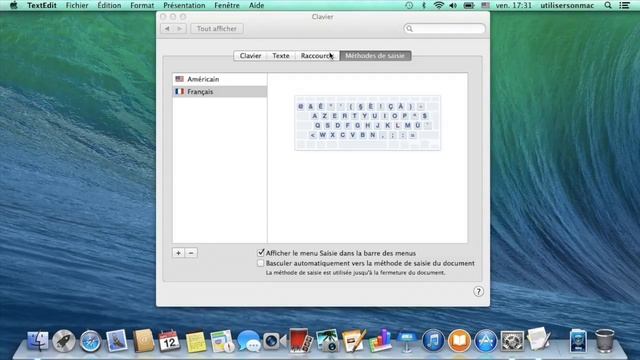Open Contacts book icon in dock
This screenshot has width=640, height=360.
pyautogui.click(x=143, y=341)
